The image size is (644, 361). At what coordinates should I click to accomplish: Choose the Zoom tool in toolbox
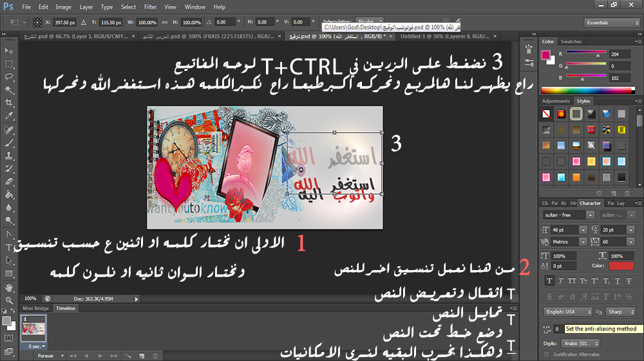point(9,300)
